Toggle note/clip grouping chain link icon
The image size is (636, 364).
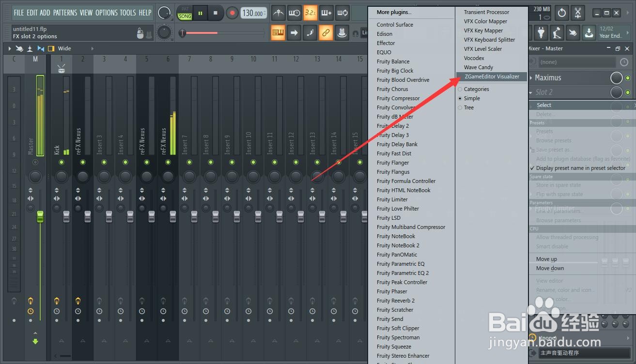(326, 33)
